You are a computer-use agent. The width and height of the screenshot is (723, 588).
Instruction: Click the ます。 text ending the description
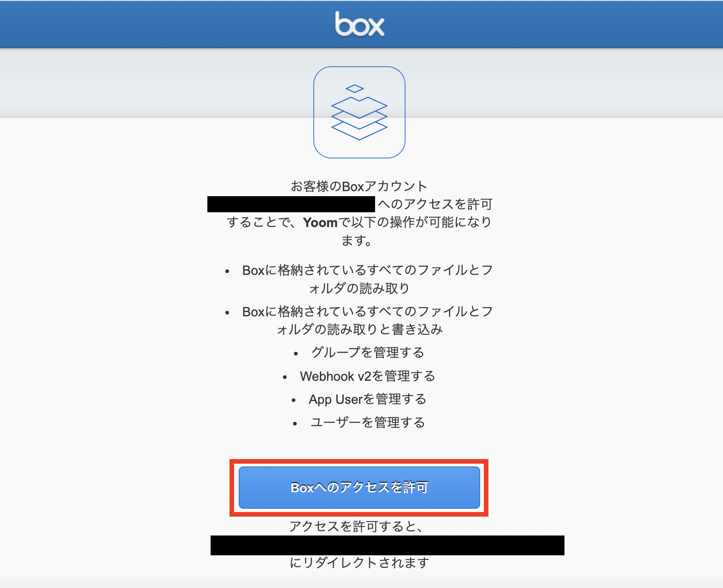tap(357, 240)
